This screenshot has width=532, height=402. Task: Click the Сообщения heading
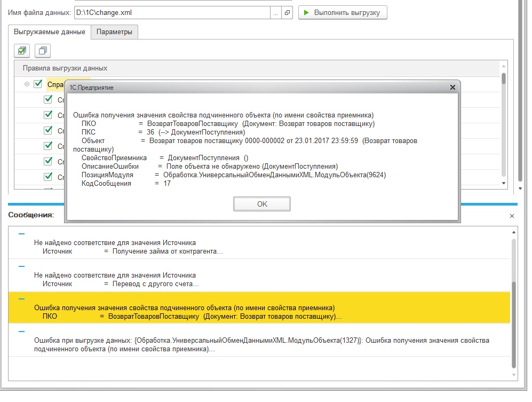(31, 215)
